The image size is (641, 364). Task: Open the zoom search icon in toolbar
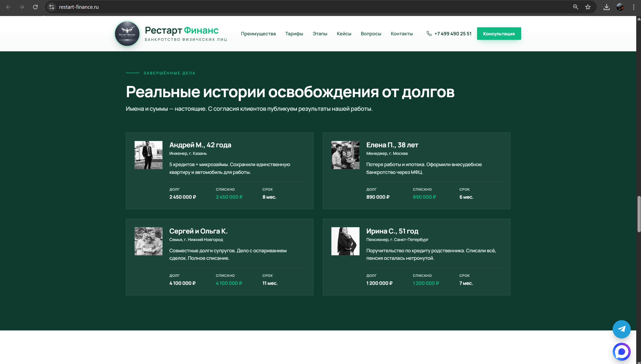coord(576,7)
